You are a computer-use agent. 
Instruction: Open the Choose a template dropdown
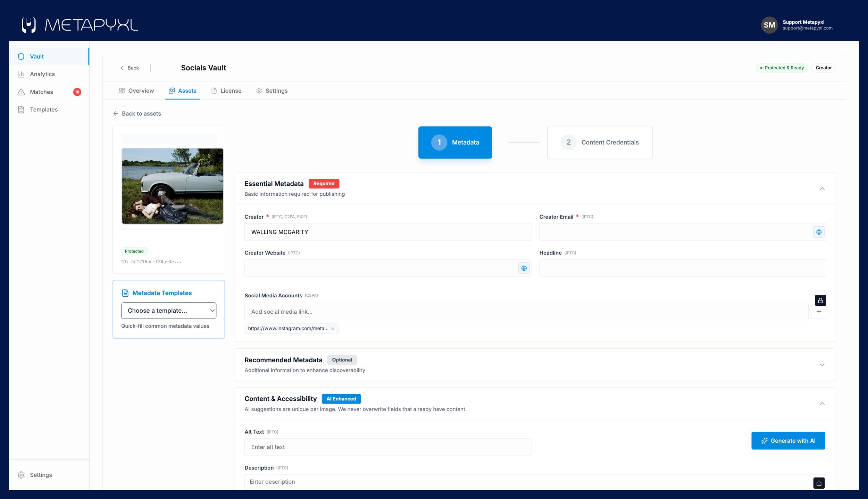click(169, 311)
